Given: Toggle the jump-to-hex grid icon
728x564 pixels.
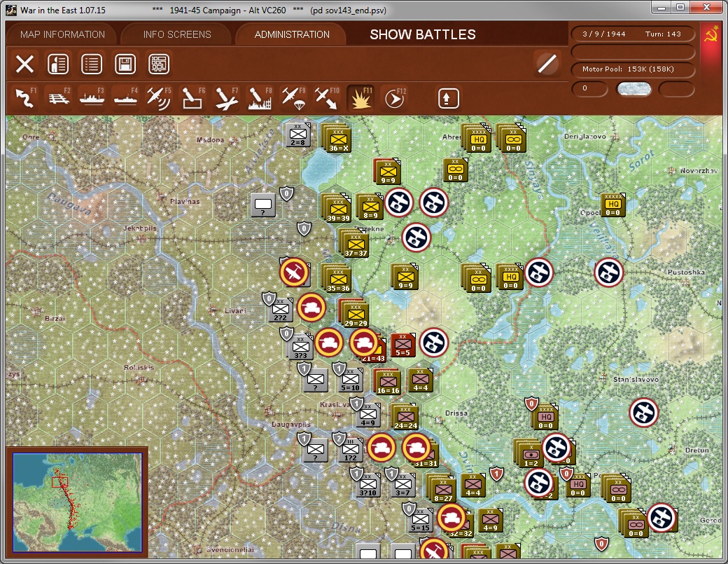Looking at the screenshot, I should [x=159, y=64].
